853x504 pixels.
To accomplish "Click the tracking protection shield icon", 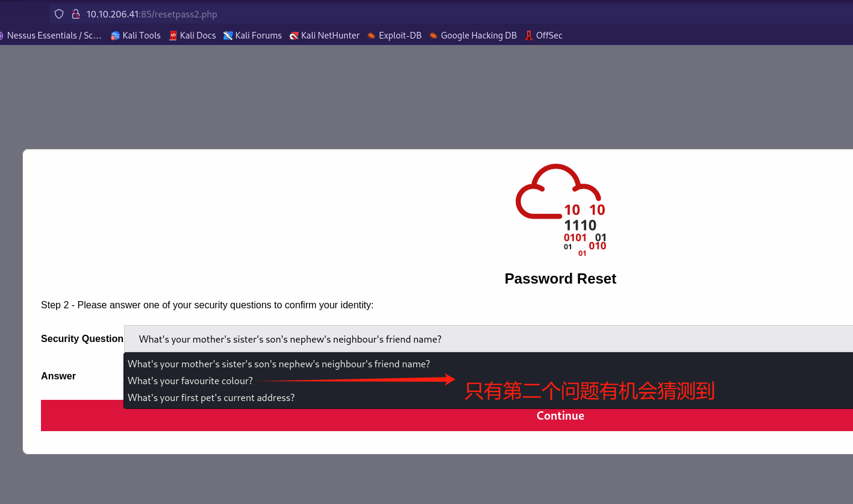I will coord(58,14).
